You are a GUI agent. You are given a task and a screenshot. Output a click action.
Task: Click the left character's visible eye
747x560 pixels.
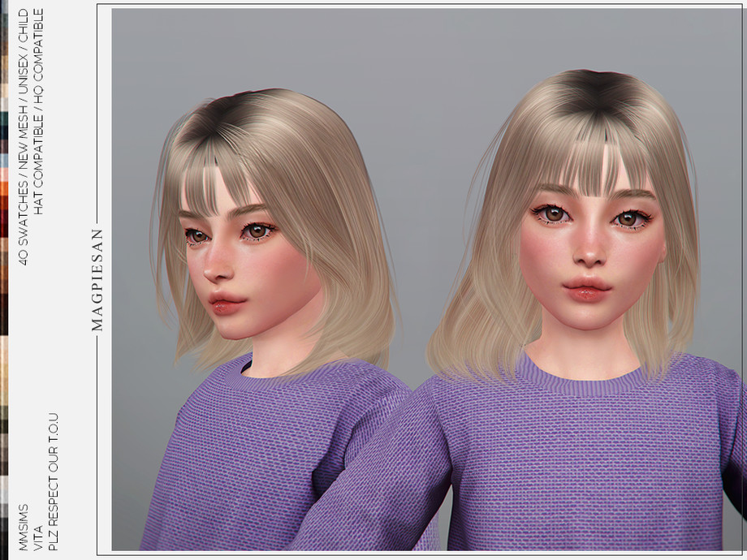pos(258,231)
